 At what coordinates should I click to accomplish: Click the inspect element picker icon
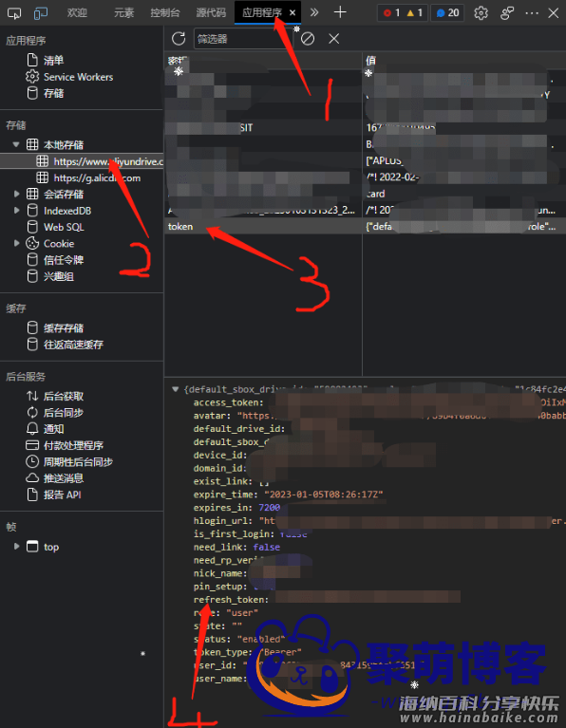[14, 13]
